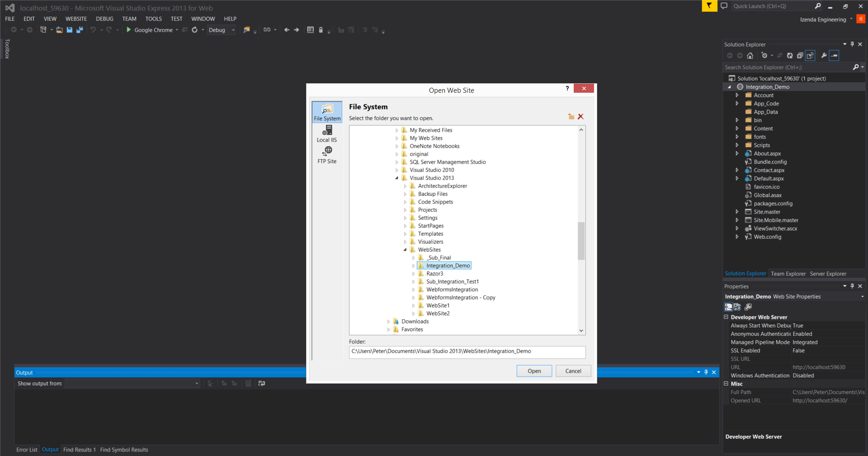Toggle auto-hide pin of Solution Explorer
The height and width of the screenshot is (456, 868).
(852, 44)
